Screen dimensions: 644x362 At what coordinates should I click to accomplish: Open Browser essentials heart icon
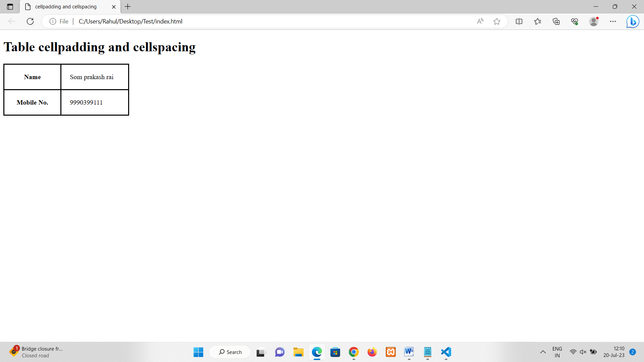[575, 21]
